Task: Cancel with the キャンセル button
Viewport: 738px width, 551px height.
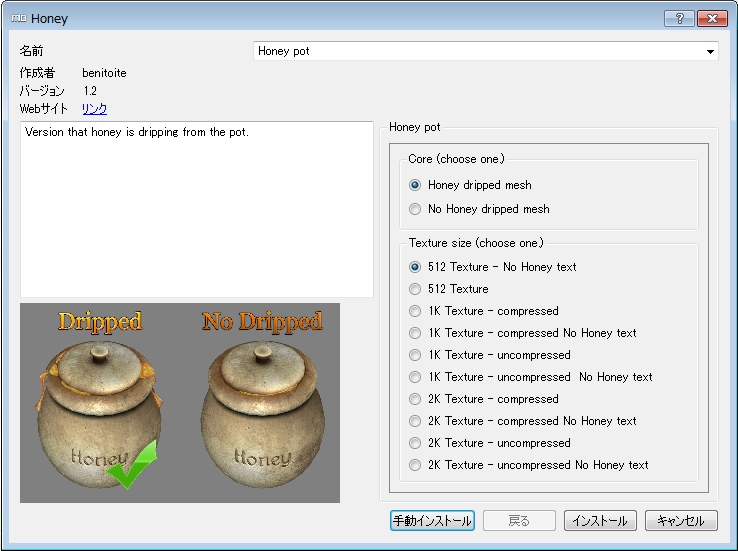Action: pos(681,521)
